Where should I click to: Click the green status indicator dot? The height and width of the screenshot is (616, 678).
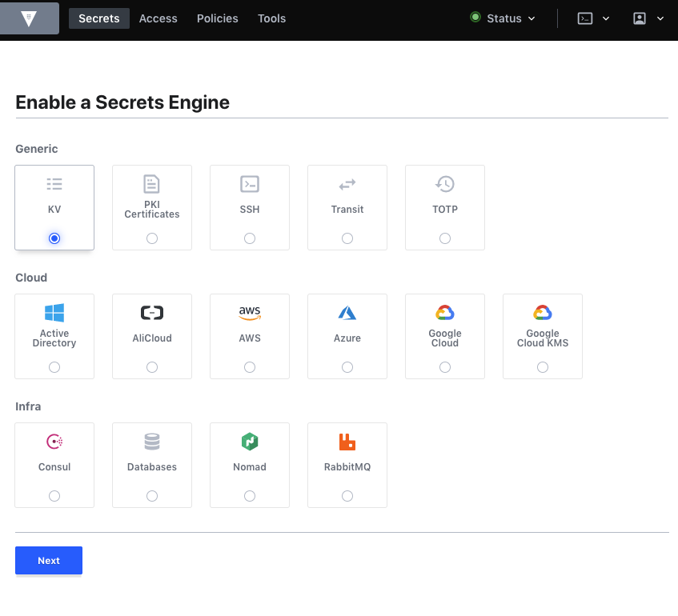(475, 18)
